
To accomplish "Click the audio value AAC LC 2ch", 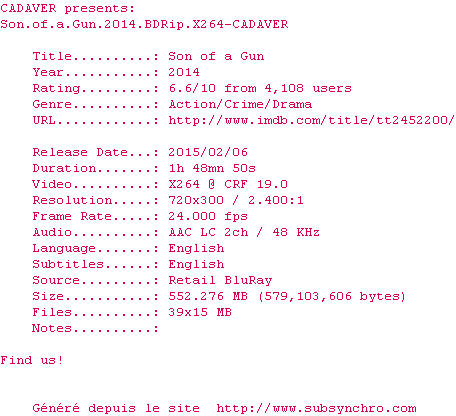I will 208,232.
